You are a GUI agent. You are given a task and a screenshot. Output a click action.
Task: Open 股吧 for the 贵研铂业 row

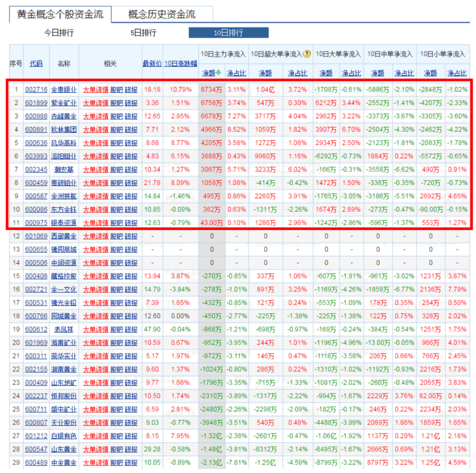pyautogui.click(x=117, y=183)
